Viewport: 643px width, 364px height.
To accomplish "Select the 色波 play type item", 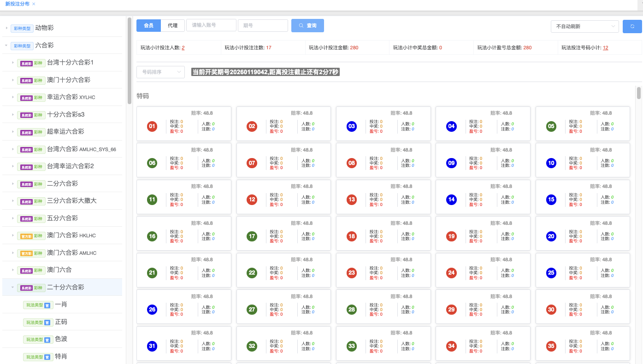I will [x=61, y=339].
